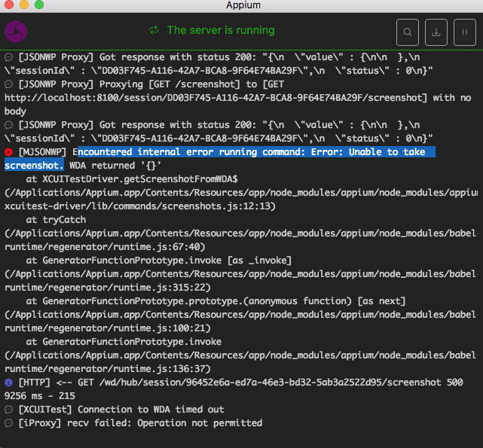Pause the Appium server
Screen dimensions: 483x448
(x=464, y=32)
